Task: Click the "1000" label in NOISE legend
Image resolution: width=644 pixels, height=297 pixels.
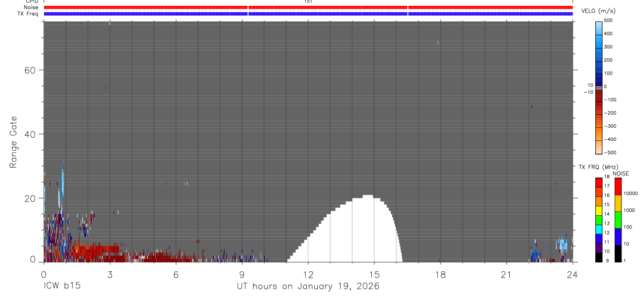Action: (629, 210)
